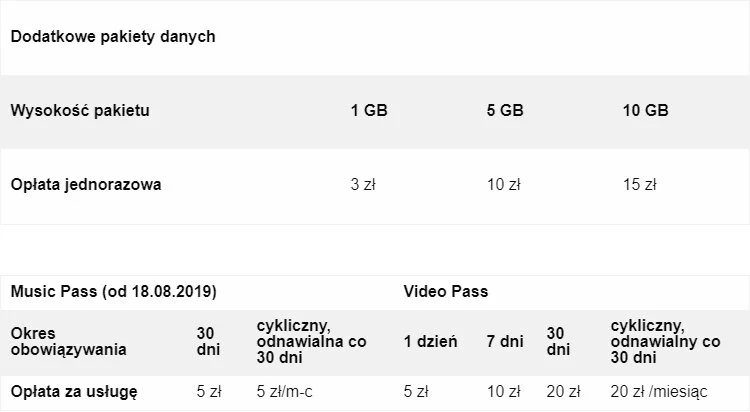Click 'cykliczny, odnawialna co 30 dni' cell
Screen dimensions: 750x412
[311, 341]
